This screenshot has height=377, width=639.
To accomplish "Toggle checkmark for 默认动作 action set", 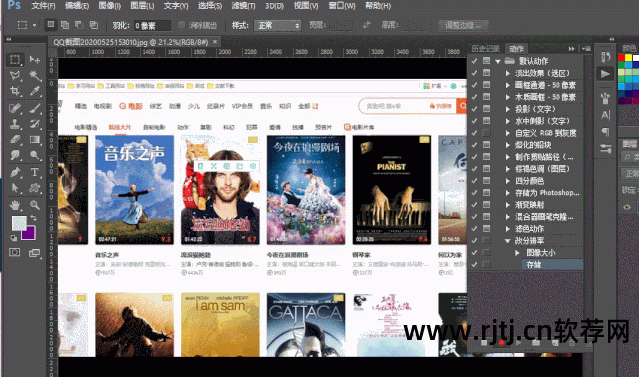I will pos(474,61).
